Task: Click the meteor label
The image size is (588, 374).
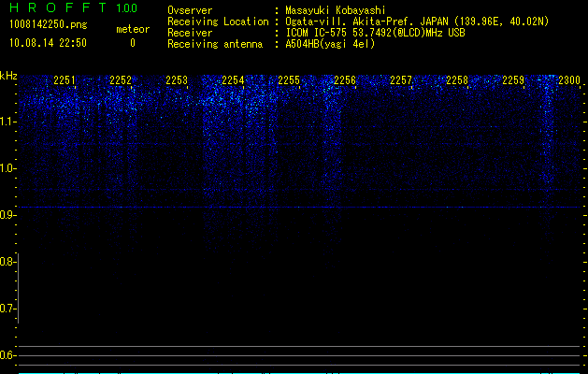Action: coord(133,29)
